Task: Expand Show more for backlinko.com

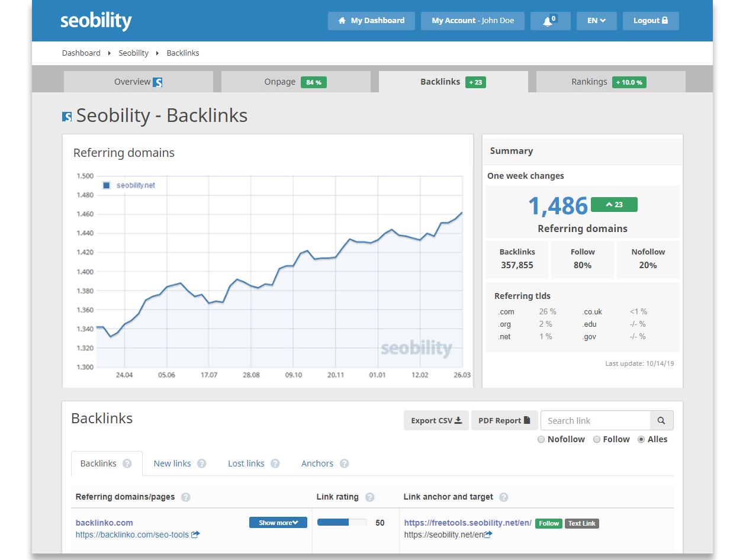Action: (278, 523)
